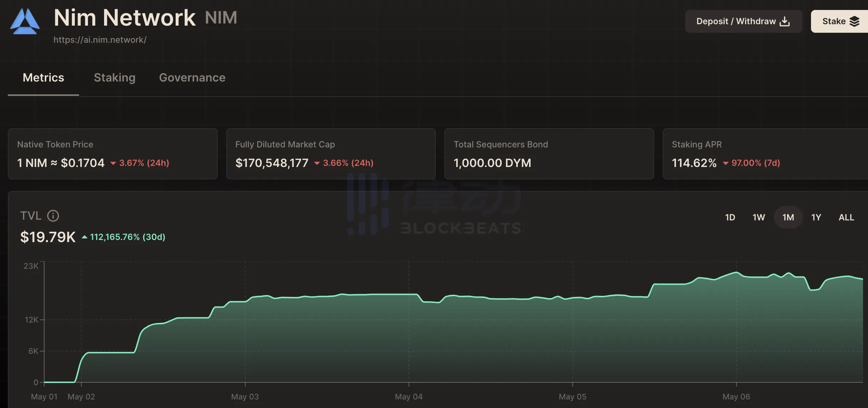Show ALL time TVL data
This screenshot has width=868, height=408.
pyautogui.click(x=846, y=217)
